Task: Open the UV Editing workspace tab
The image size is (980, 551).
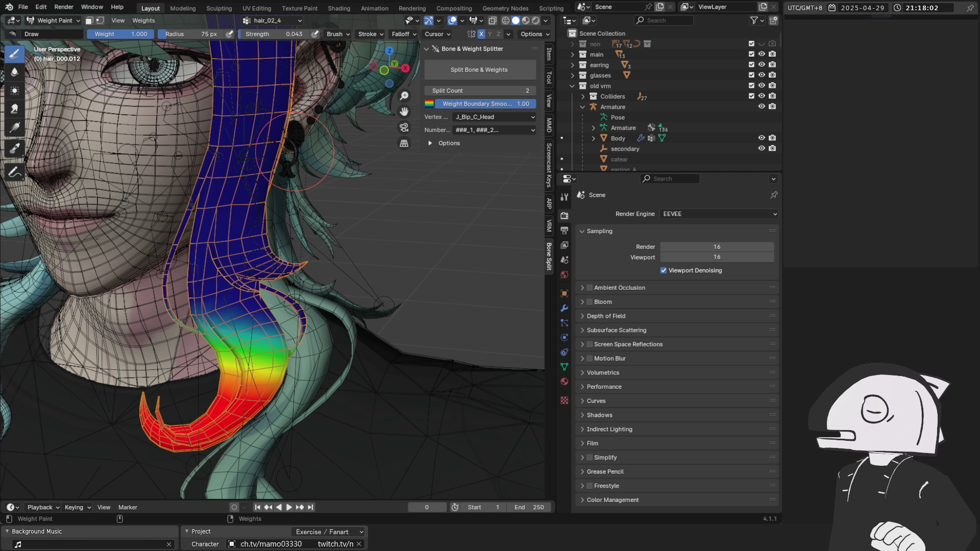Action: tap(257, 8)
